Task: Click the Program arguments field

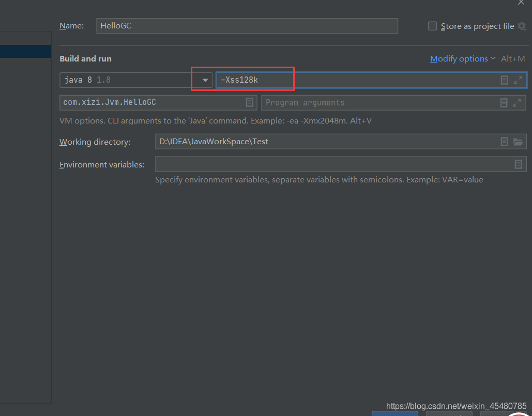Action: click(393, 103)
